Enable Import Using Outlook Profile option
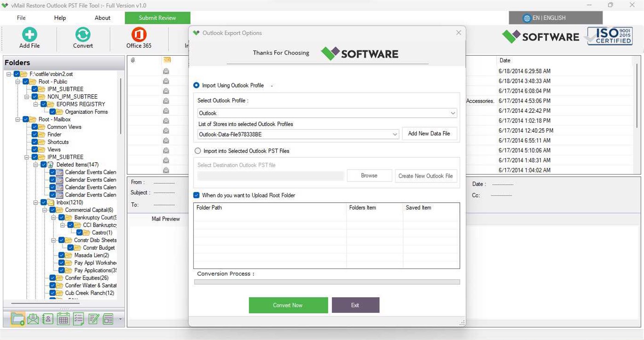Viewport: 644px width, 340px height. [197, 85]
